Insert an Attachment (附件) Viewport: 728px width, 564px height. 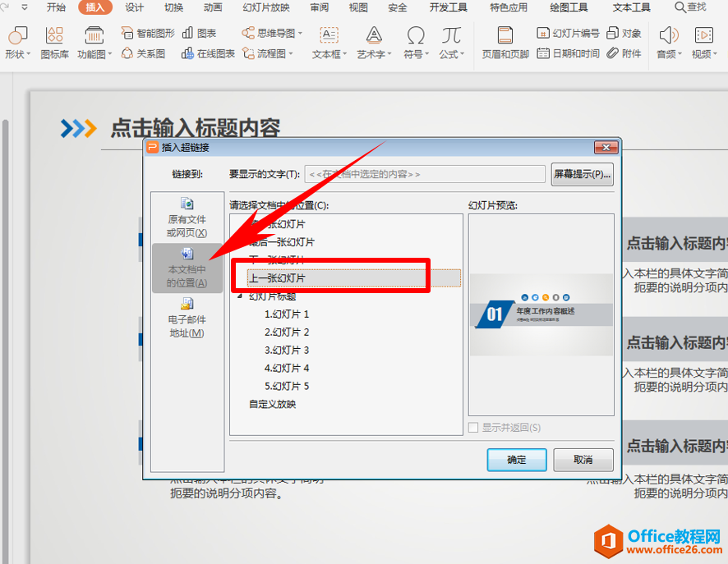[x=624, y=54]
